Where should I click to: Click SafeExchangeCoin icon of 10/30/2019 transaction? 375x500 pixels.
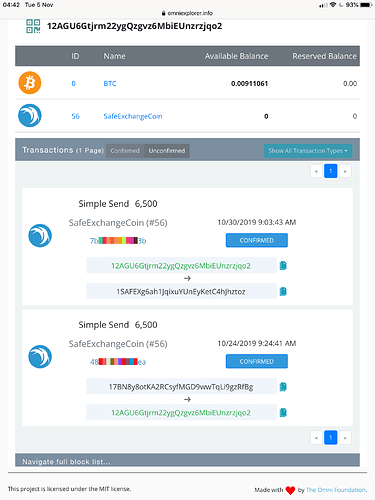coord(40,235)
